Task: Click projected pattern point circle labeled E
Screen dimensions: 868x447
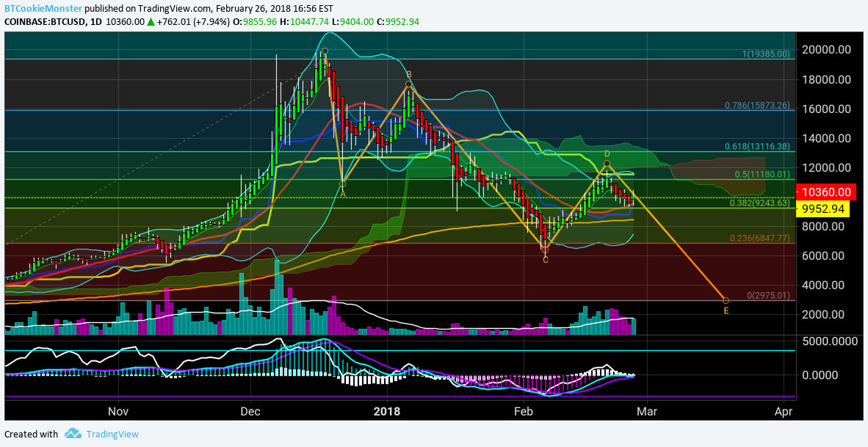Action: point(726,300)
